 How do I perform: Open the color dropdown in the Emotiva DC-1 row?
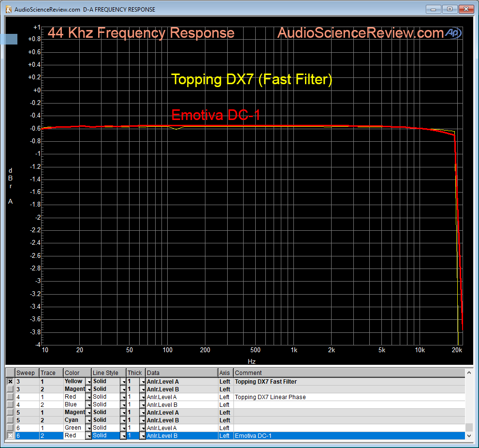[88, 436]
